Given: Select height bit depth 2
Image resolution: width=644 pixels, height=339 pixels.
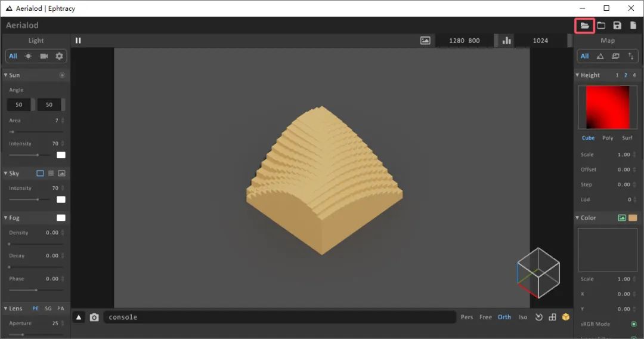Looking at the screenshot, I should (626, 75).
